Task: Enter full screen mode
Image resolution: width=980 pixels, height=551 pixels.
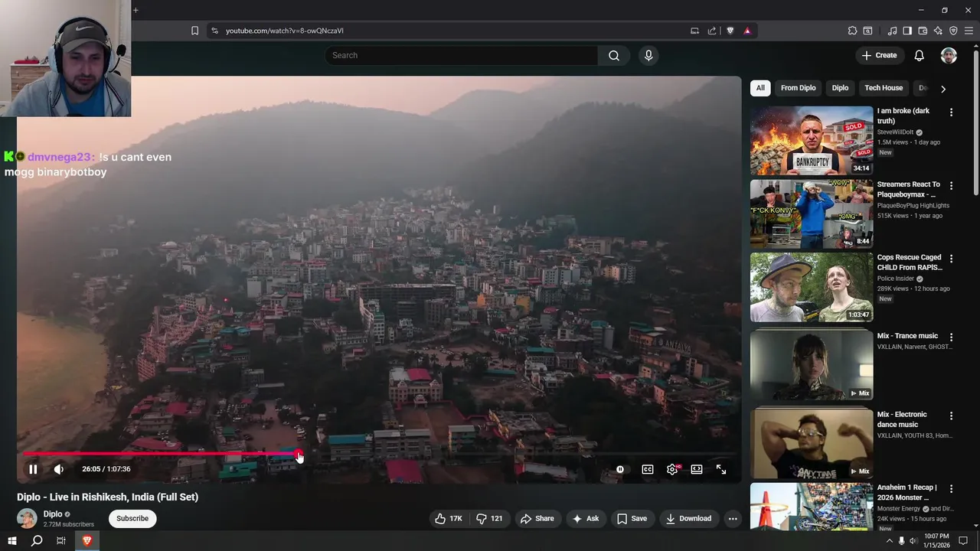Action: coord(721,469)
